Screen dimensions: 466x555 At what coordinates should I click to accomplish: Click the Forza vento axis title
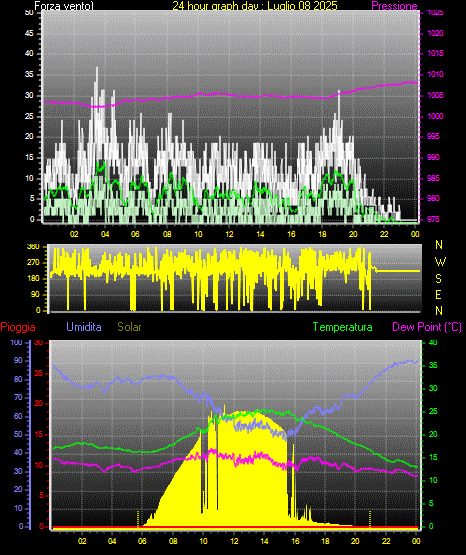pyautogui.click(x=64, y=6)
